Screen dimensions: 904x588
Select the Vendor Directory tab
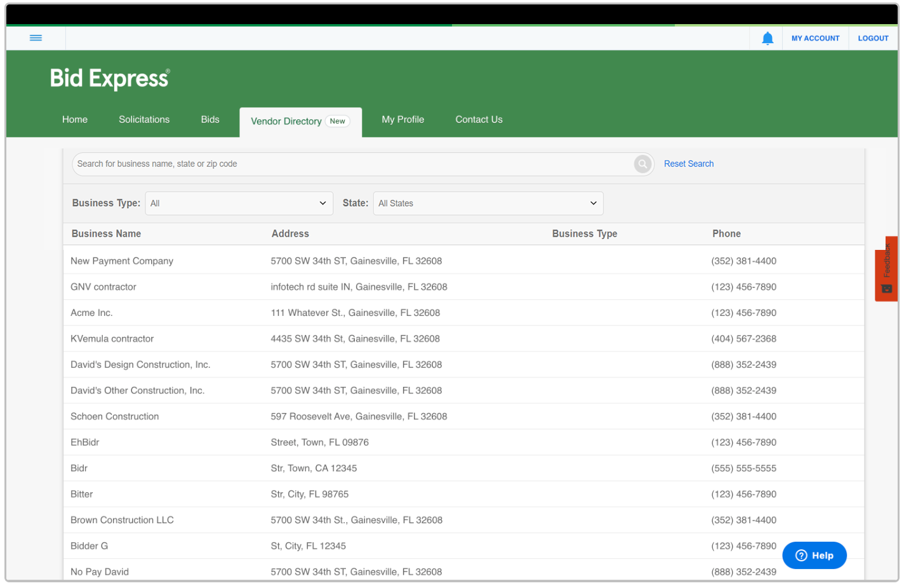[300, 122]
